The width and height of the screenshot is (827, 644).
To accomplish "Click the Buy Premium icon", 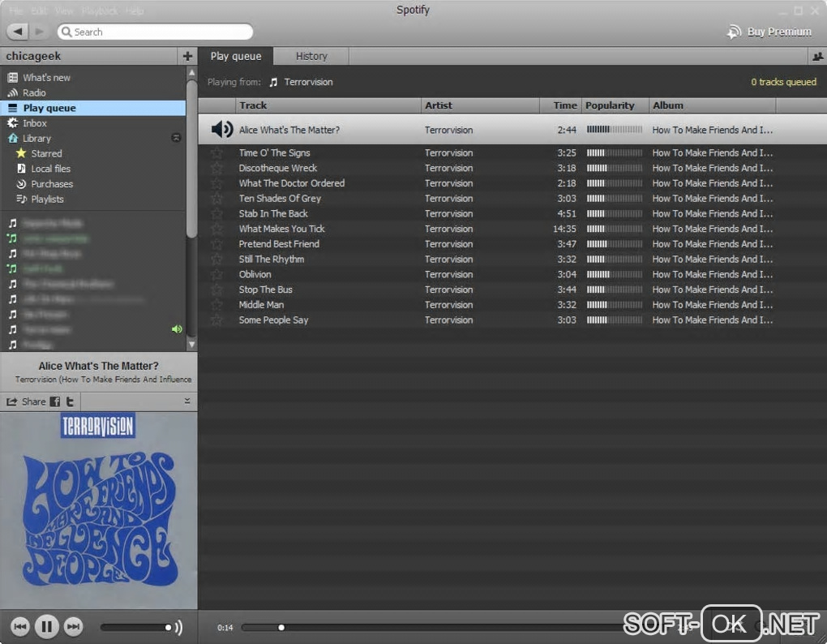I will [x=734, y=32].
